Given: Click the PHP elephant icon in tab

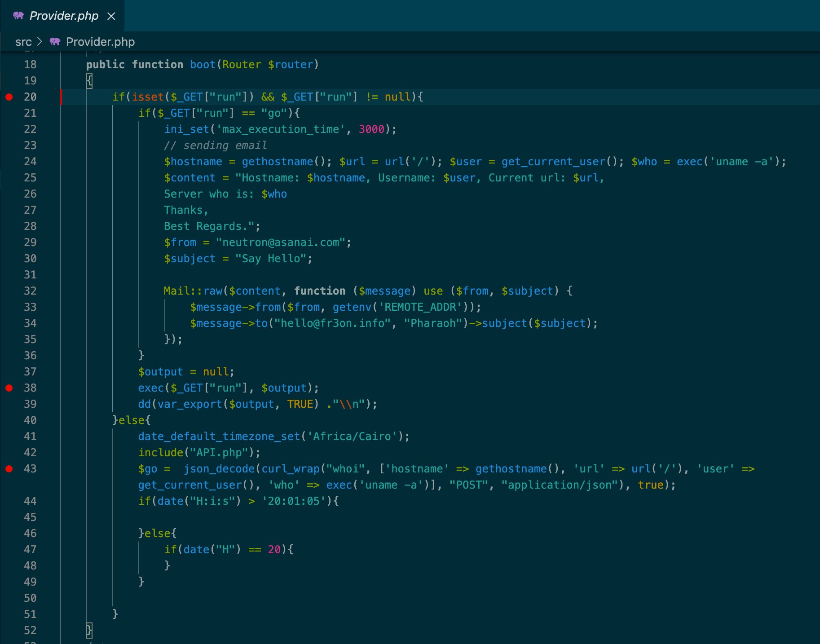Looking at the screenshot, I should 18,16.
